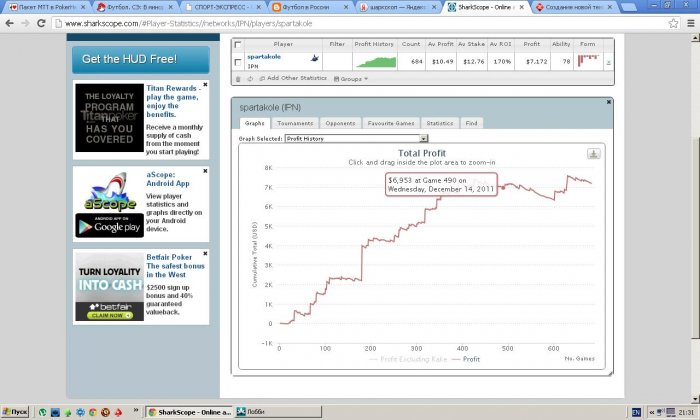This screenshot has height=420, width=700.
Task: Open Лобби taskbar window button
Action: [279, 412]
